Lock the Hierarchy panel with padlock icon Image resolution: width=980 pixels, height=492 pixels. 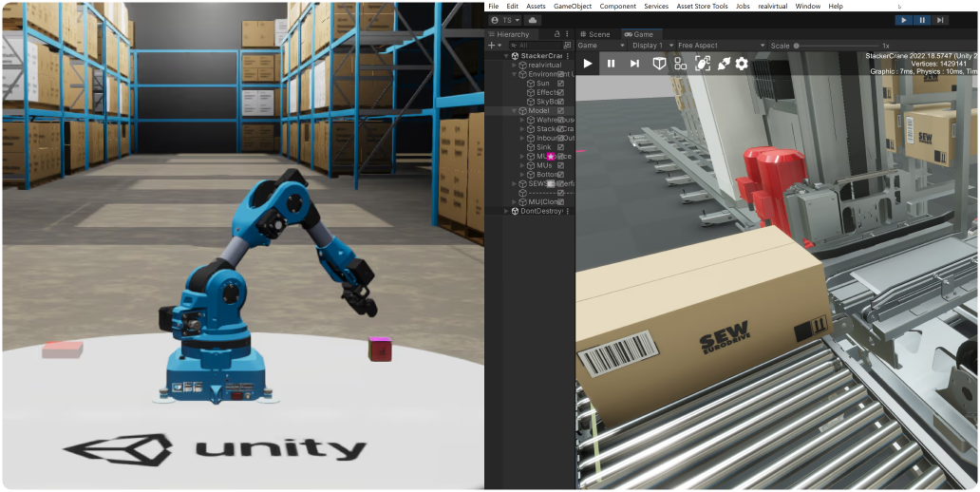coord(556,34)
